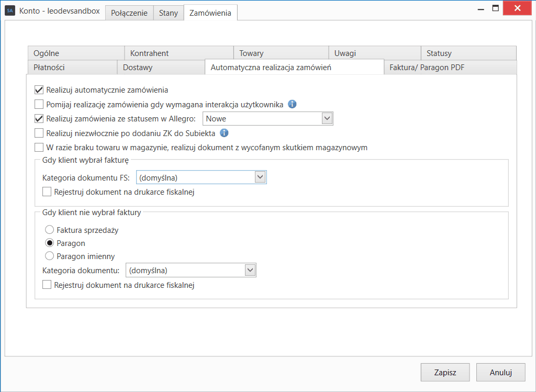The height and width of the screenshot is (392, 536).
Task: Show the 'Statusy' sub-tab
Action: point(468,53)
